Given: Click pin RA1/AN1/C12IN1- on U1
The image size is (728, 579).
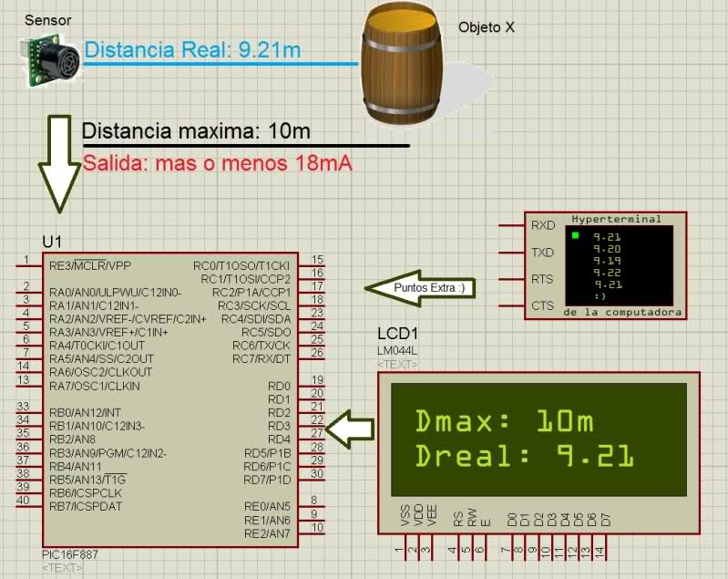Looking at the screenshot, I should tap(94, 305).
